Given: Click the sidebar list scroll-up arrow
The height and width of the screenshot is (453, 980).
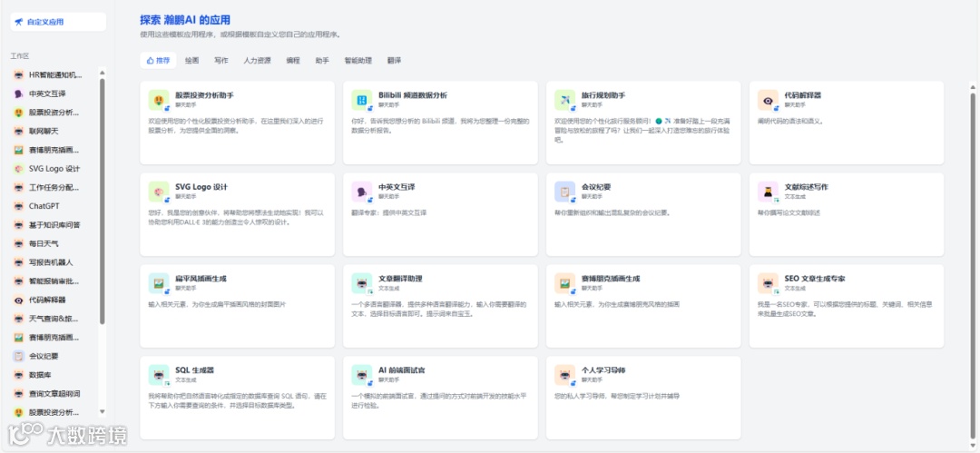Looking at the screenshot, I should click(x=103, y=71).
